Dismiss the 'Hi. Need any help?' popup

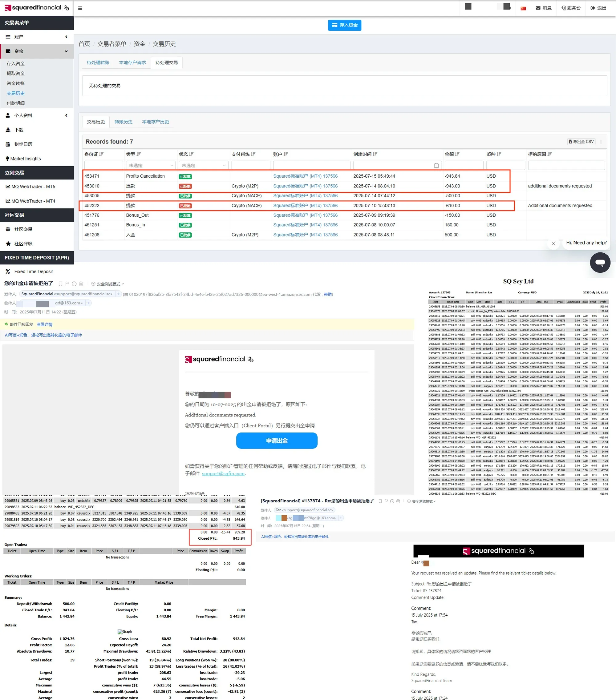click(x=553, y=243)
